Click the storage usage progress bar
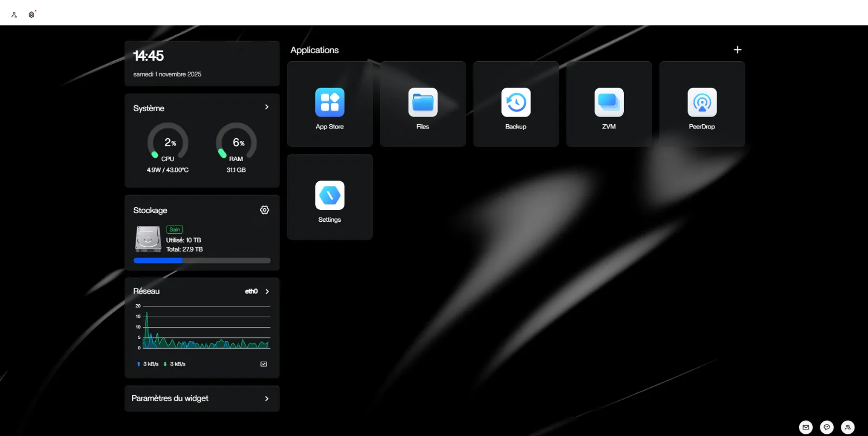The image size is (868, 436). coord(202,261)
